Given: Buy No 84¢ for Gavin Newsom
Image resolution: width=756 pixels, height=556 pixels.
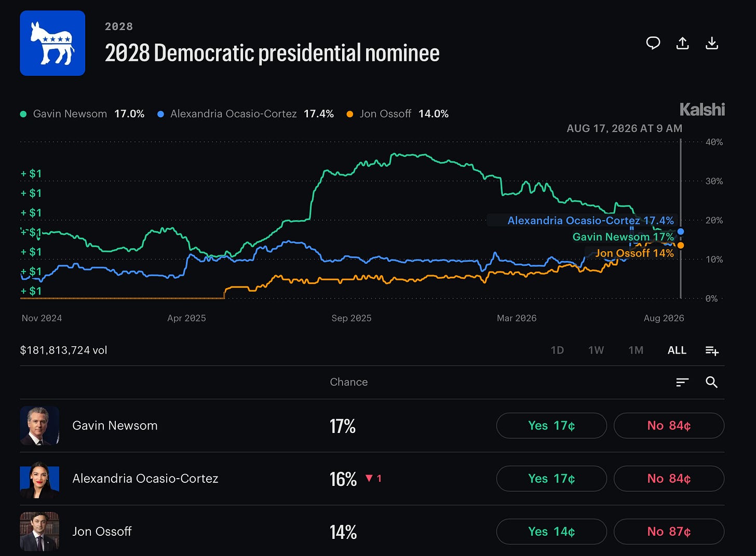Looking at the screenshot, I should click(669, 426).
